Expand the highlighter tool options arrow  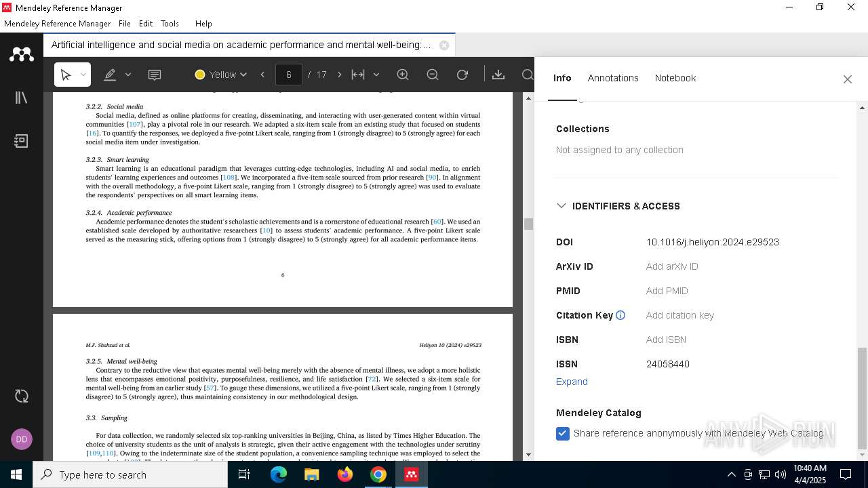128,75
